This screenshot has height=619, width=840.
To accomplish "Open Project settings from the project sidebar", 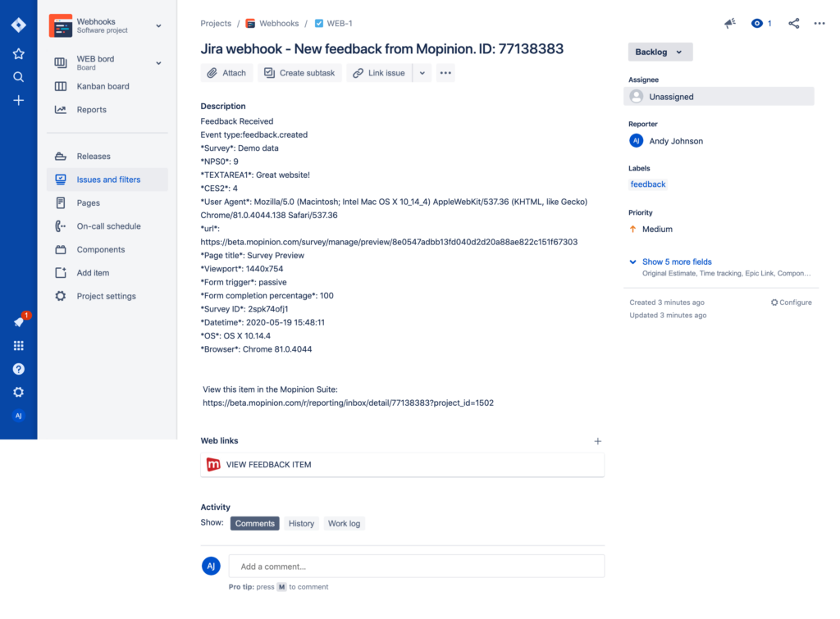I will 107,296.
